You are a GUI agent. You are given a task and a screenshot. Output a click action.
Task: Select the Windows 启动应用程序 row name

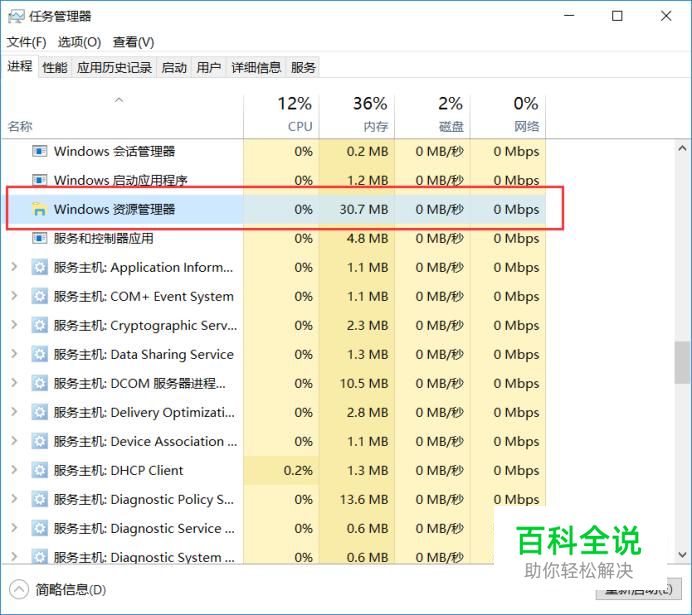[x=120, y=180]
